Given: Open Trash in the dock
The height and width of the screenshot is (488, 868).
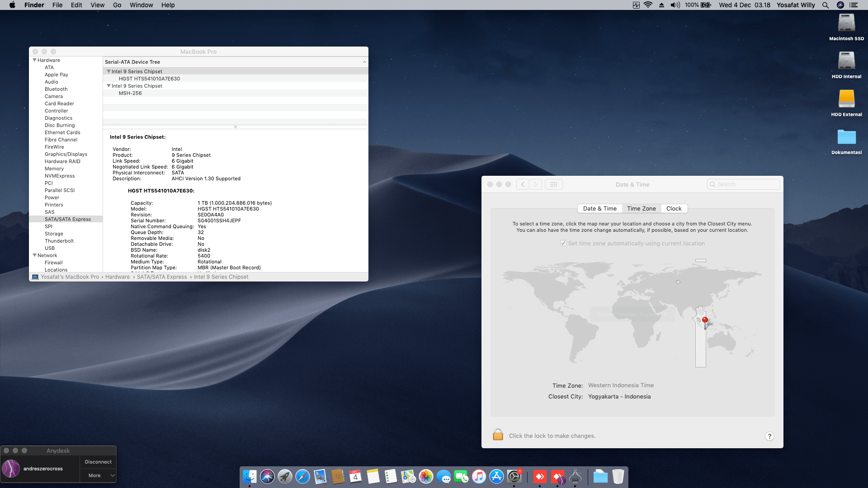Looking at the screenshot, I should pyautogui.click(x=618, y=476).
